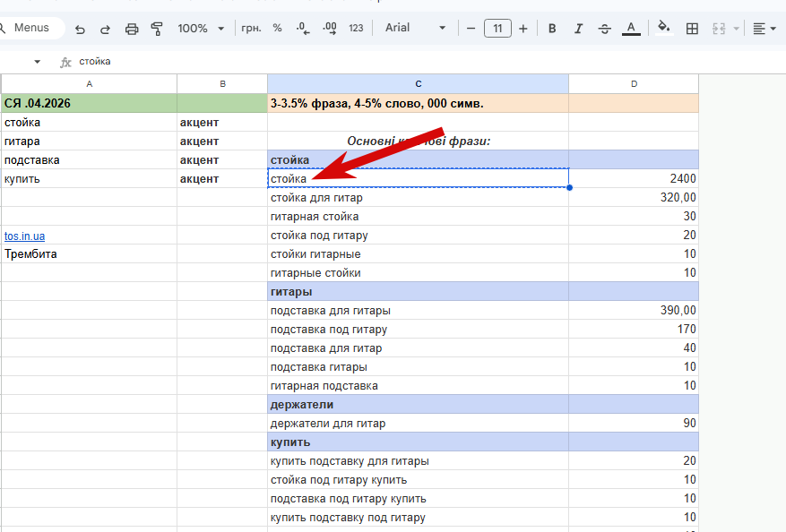Toggle italic formatting
Screen dimensions: 786x532
(578, 29)
